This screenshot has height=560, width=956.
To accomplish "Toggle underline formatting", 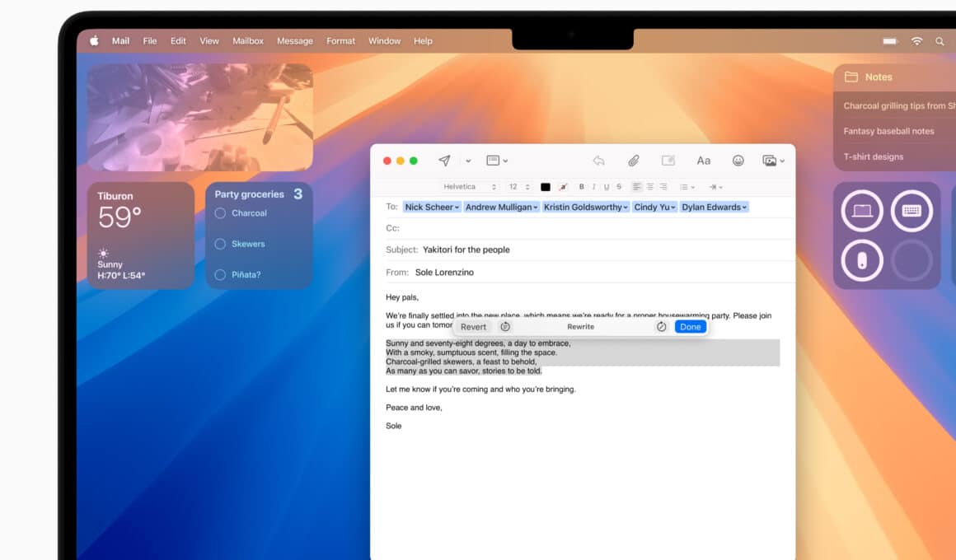I will coord(607,186).
